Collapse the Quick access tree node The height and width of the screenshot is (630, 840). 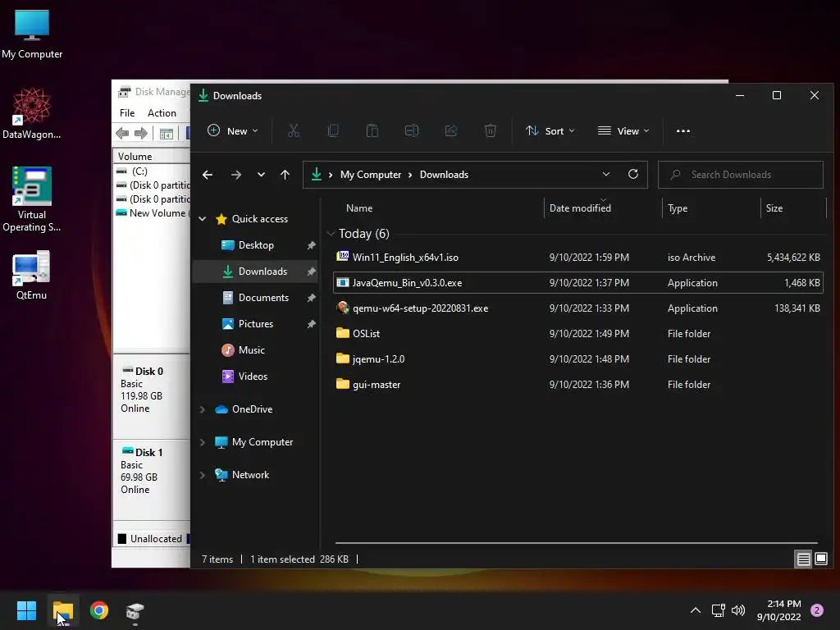(203, 218)
